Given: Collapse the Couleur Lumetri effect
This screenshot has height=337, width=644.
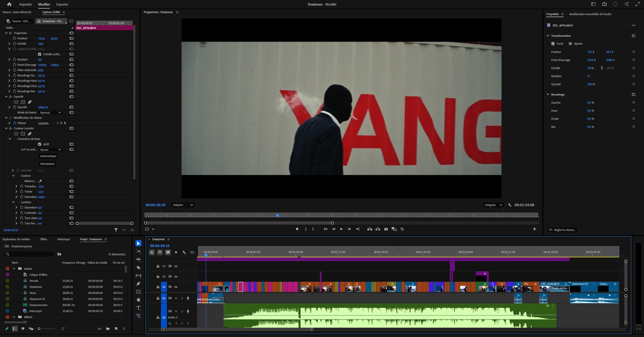Looking at the screenshot, I should click(6, 128).
